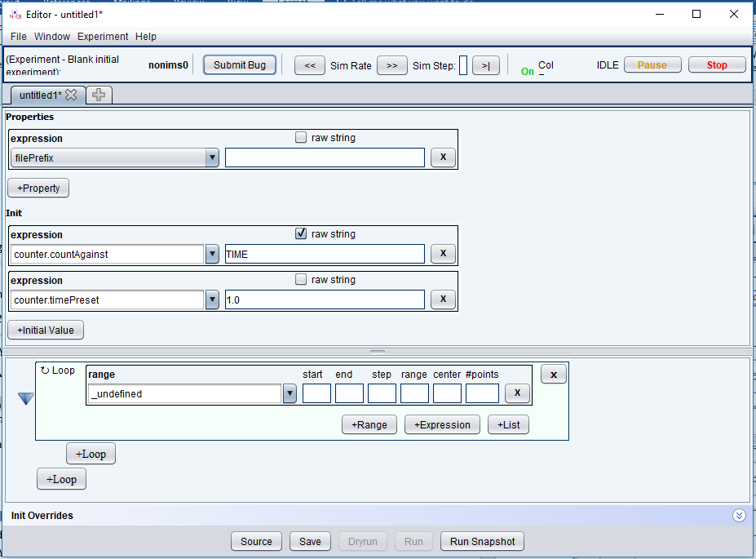Click the green On status indicator
Viewport: 756px width, 559px height.
(528, 71)
